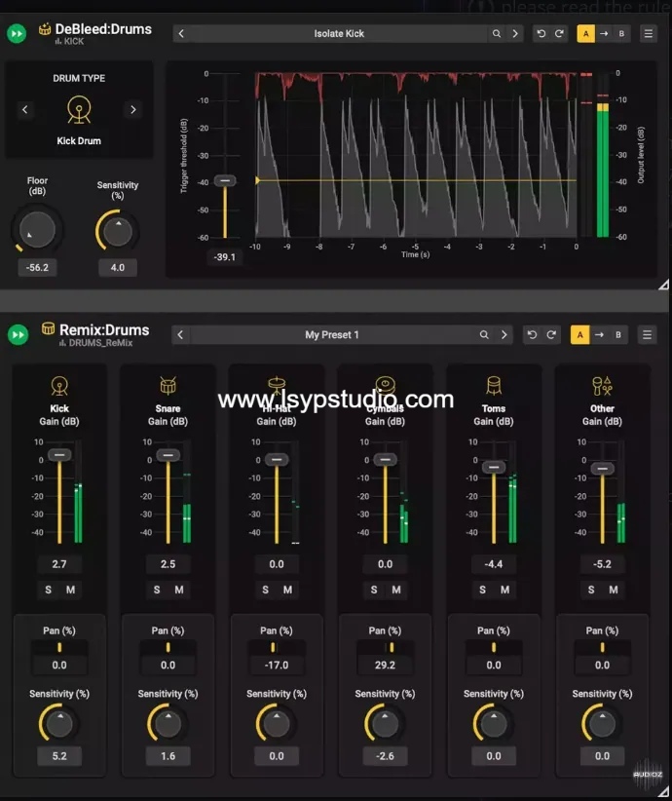This screenshot has width=672, height=801.
Task: Click the Cymbals pan value 29.2
Action: (x=385, y=666)
